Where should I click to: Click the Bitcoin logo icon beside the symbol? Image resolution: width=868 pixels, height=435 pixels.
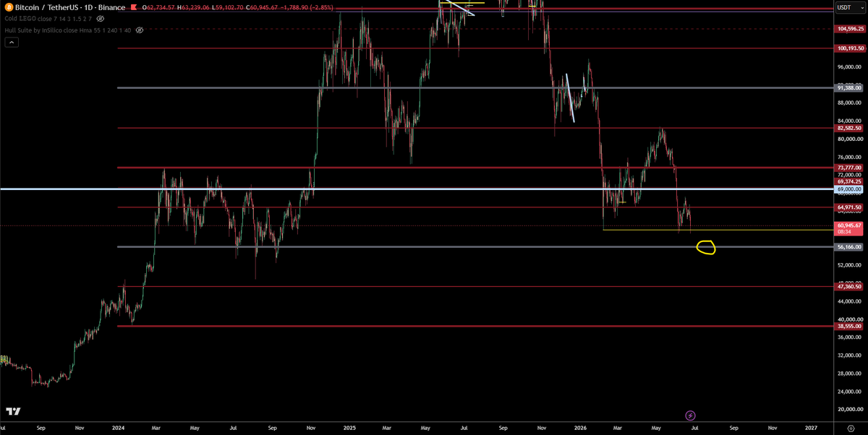[8, 7]
